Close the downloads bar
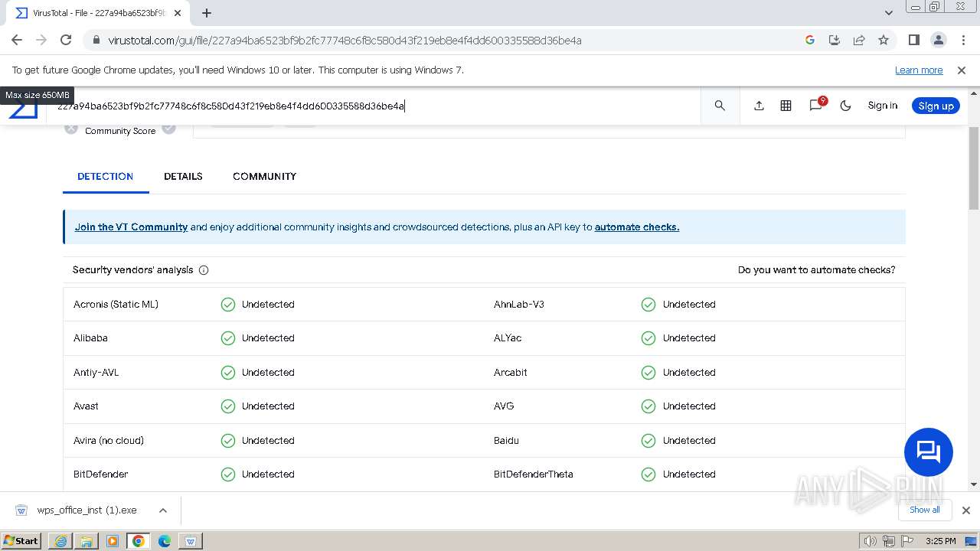 [x=966, y=510]
